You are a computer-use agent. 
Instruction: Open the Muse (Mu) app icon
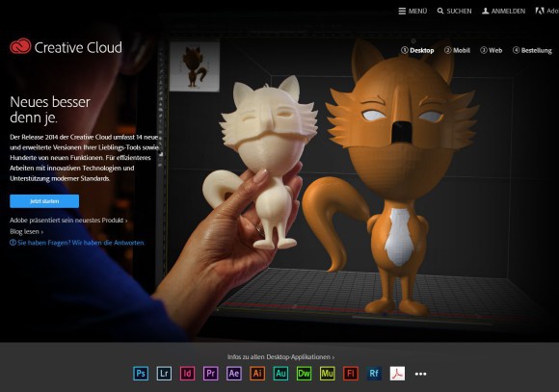pos(328,374)
